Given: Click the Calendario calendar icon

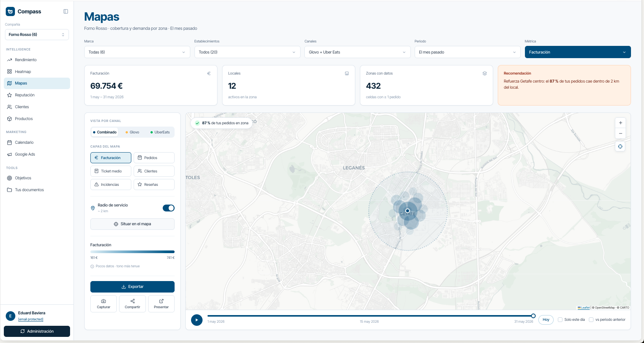Looking at the screenshot, I should [x=10, y=143].
